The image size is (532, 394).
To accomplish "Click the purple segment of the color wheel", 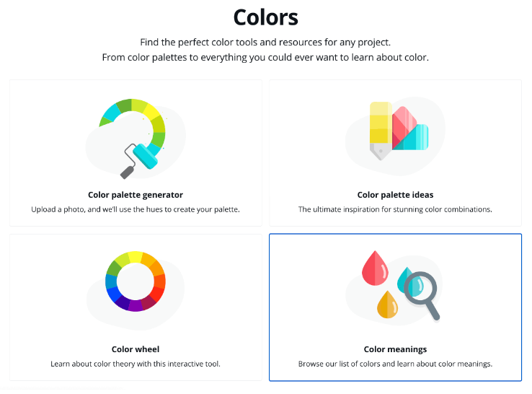I will pyautogui.click(x=135, y=305).
